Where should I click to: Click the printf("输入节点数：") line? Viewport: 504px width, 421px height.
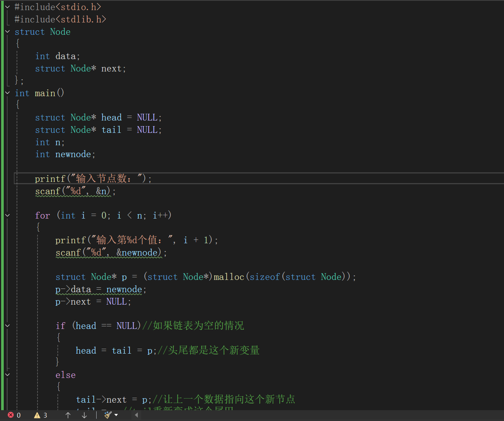click(x=93, y=179)
